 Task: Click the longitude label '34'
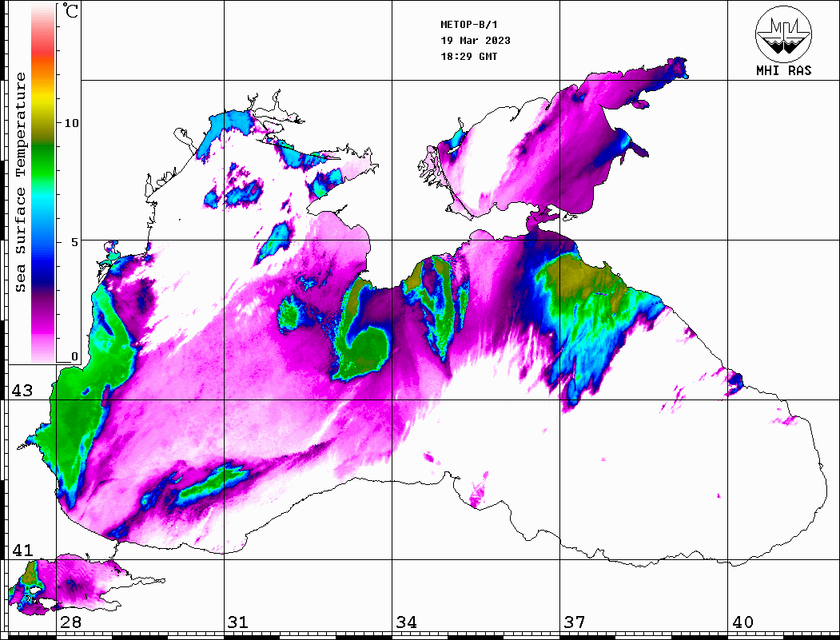[x=406, y=622]
